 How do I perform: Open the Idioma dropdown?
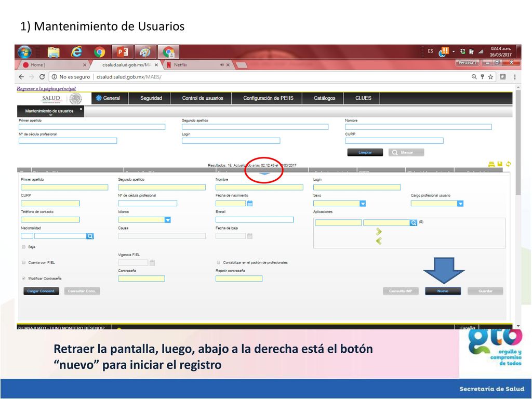click(168, 220)
